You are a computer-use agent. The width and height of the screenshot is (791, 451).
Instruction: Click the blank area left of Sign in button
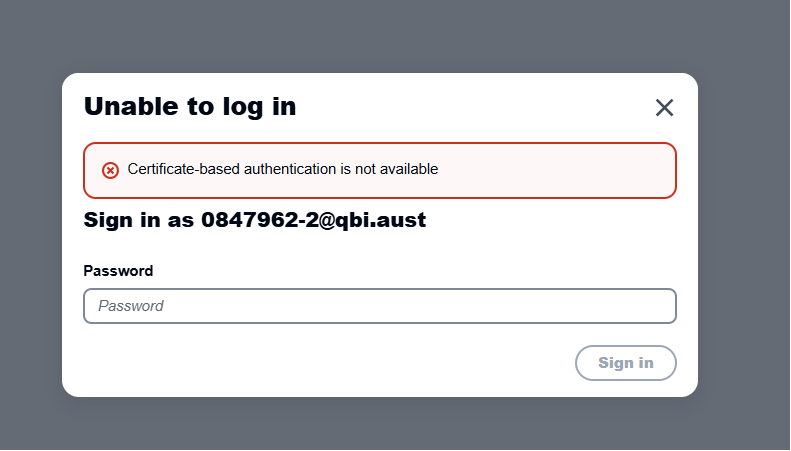[328, 363]
